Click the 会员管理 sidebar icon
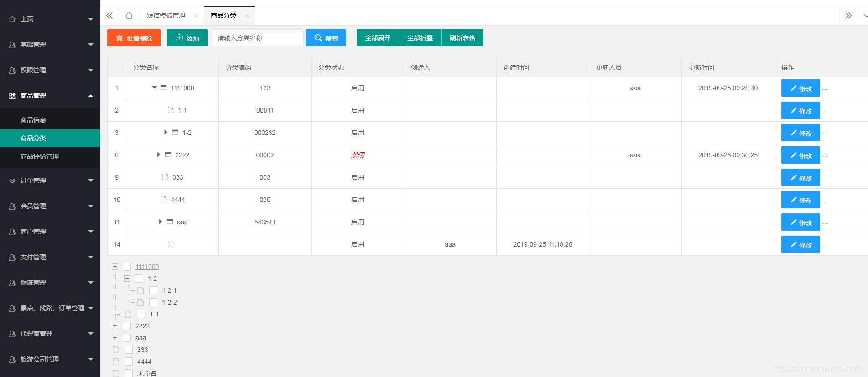This screenshot has width=868, height=377. tap(12, 206)
